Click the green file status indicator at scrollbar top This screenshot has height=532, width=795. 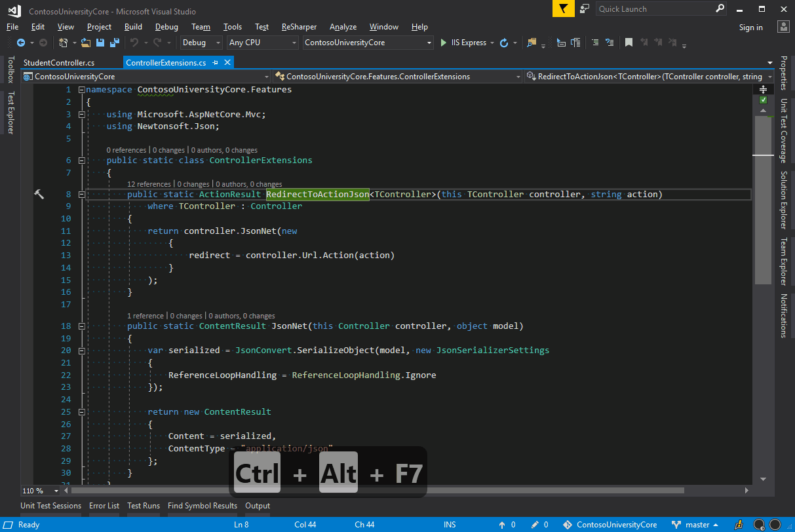click(x=763, y=100)
